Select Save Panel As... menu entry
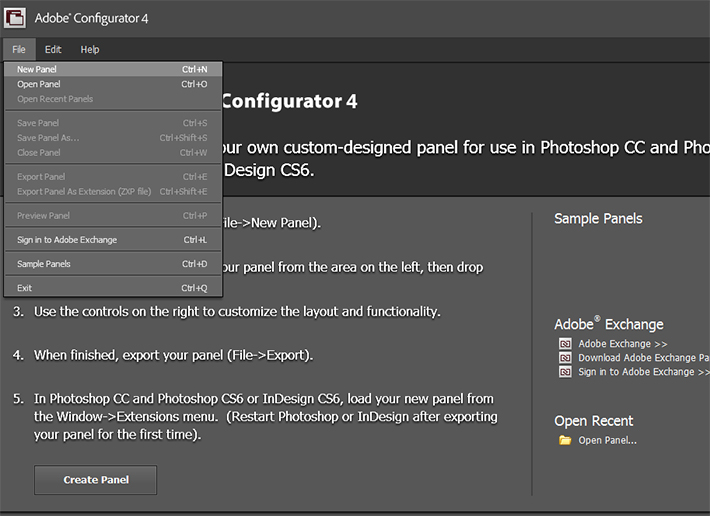Screen dimensions: 710x516 (x=113, y=138)
